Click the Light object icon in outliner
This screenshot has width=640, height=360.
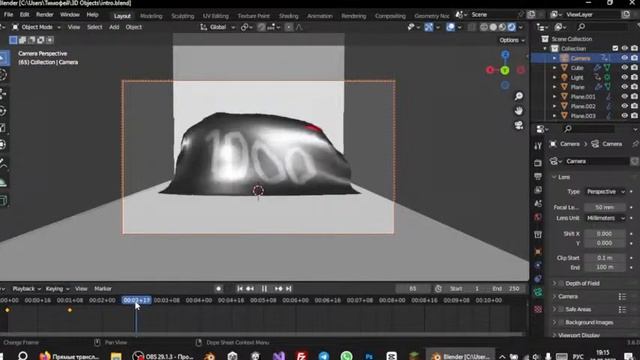click(x=564, y=77)
